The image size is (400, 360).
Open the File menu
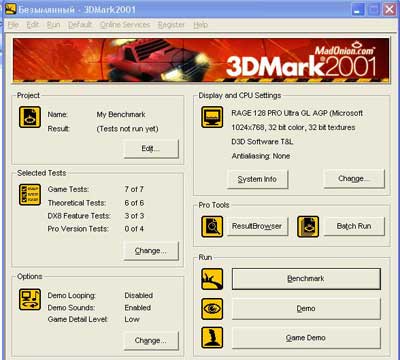coord(13,25)
